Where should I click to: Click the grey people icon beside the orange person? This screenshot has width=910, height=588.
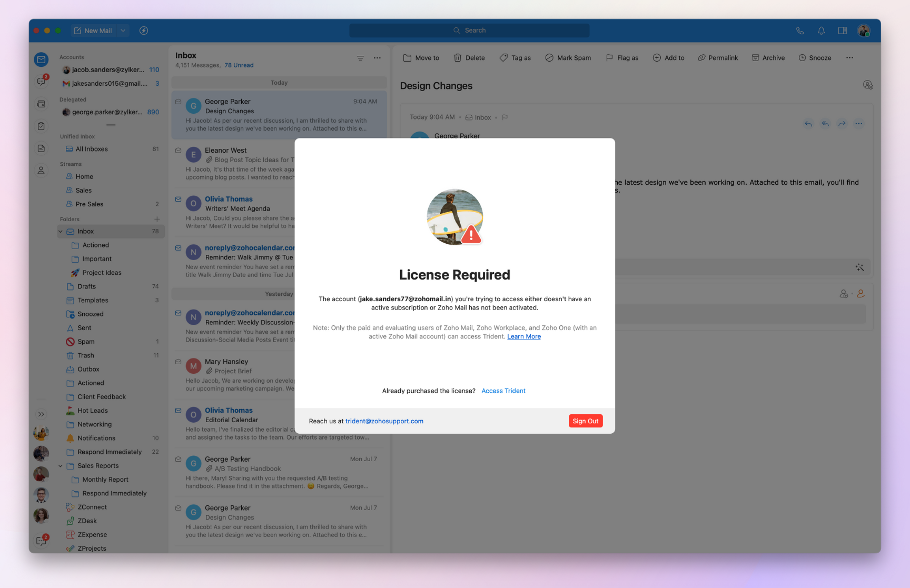[x=844, y=294]
